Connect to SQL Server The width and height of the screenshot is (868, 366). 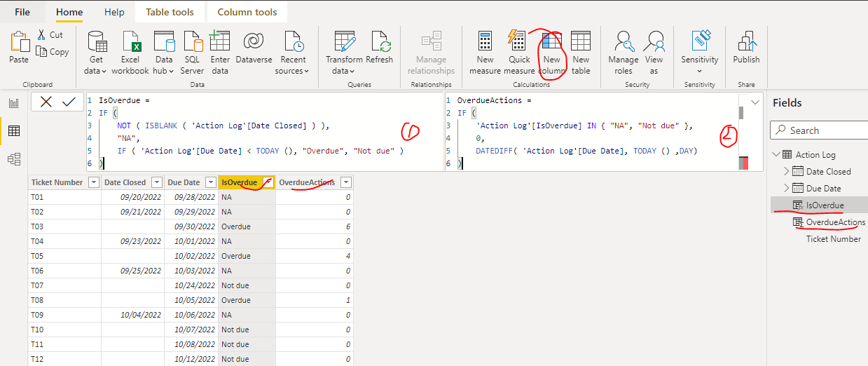[x=192, y=53]
